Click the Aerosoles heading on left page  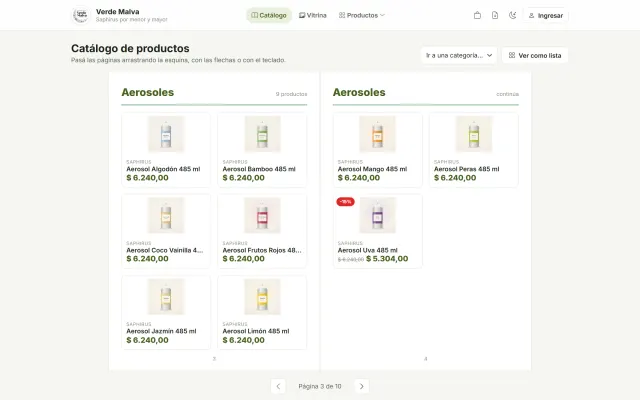[147, 92]
